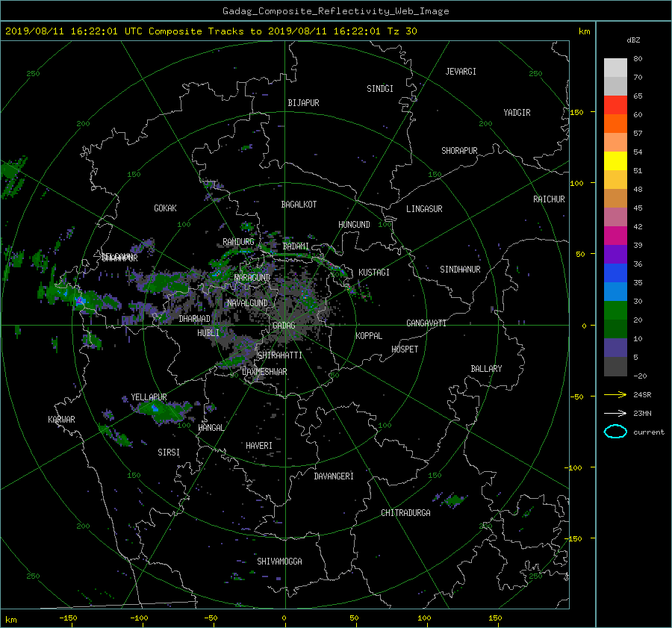Click the green echo east of CHITRADURGA
This screenshot has width=672, height=628.
(454, 500)
